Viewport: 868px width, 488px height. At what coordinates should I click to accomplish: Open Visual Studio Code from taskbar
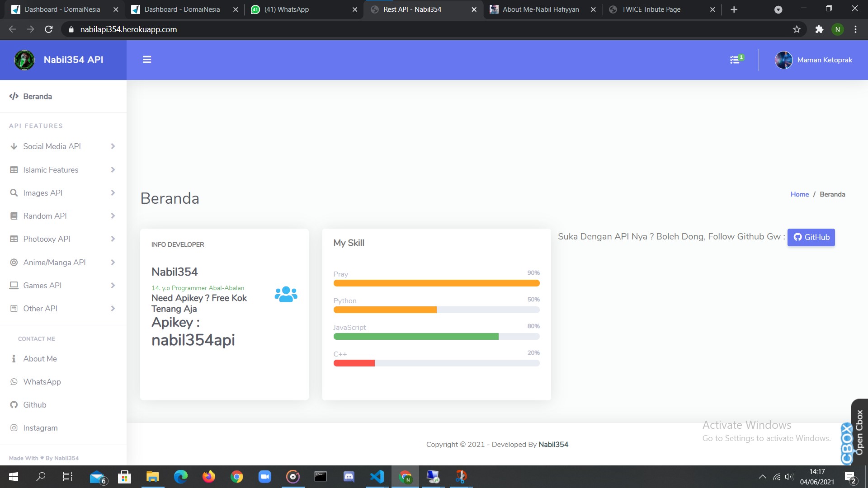pos(377,476)
